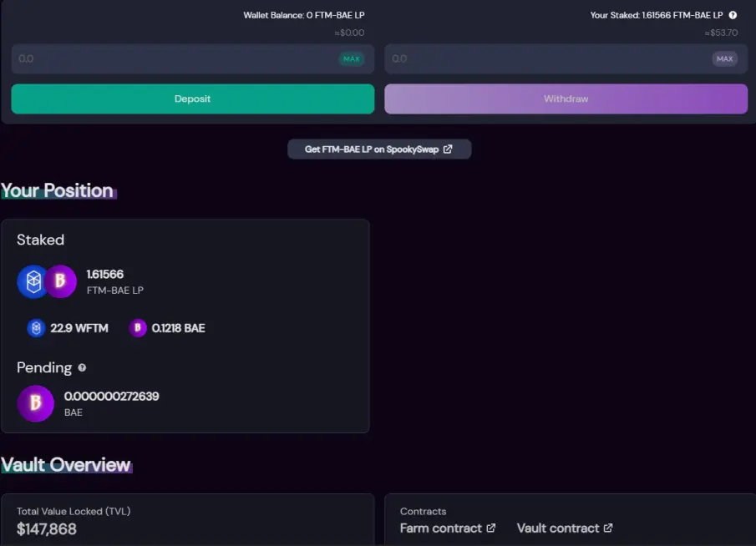The width and height of the screenshot is (756, 546).
Task: Click the help icon next to Pending
Action: point(82,367)
